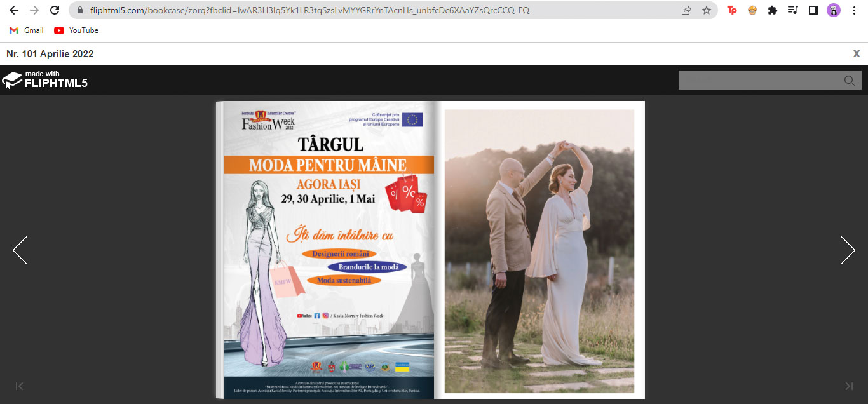Flip to the previous page
Viewport: 868px width, 404px height.
tap(20, 250)
